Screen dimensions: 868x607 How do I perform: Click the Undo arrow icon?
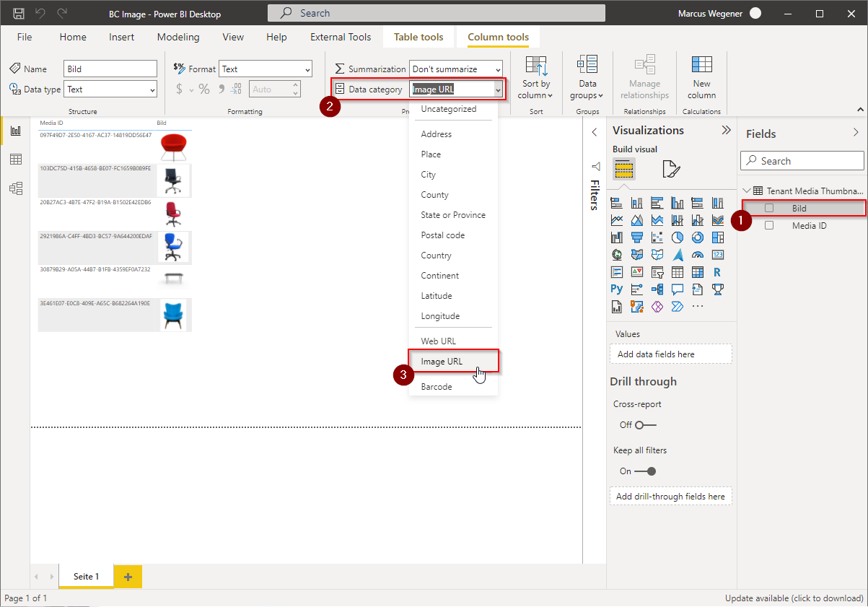point(40,14)
